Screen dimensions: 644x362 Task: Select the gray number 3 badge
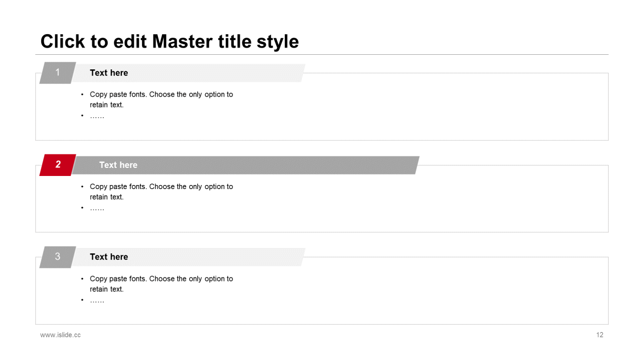[58, 257]
